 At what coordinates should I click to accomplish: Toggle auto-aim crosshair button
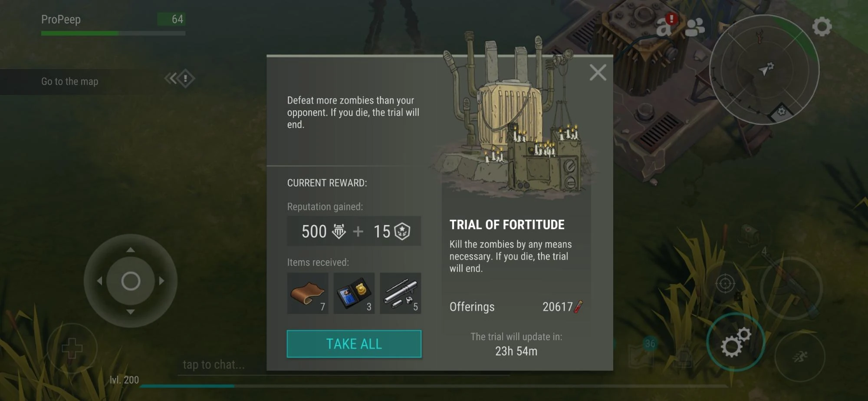725,284
